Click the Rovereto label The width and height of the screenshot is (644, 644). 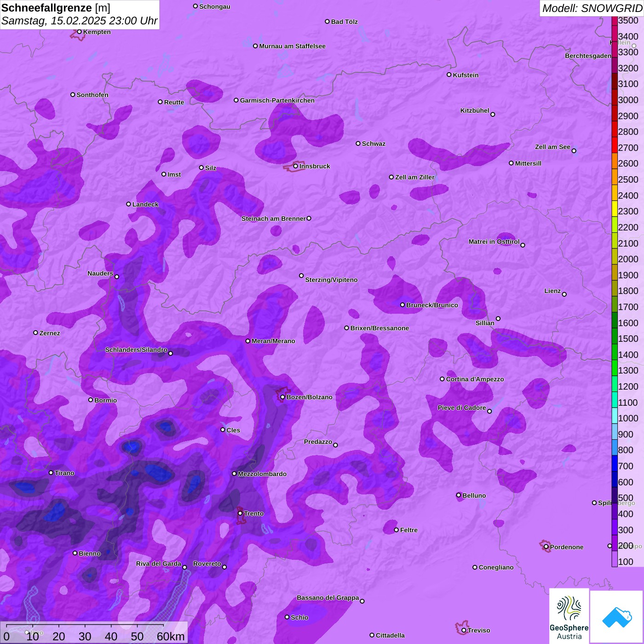[x=207, y=563]
